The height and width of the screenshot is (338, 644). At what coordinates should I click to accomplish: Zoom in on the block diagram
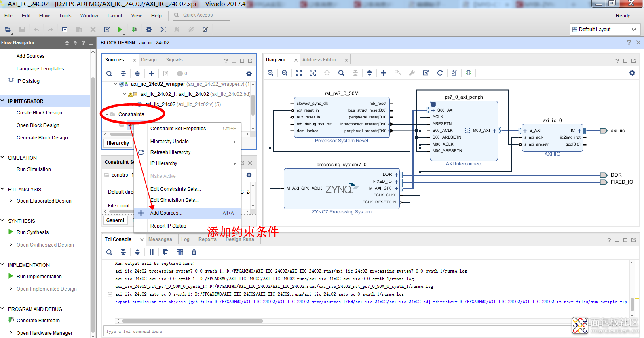(x=270, y=73)
